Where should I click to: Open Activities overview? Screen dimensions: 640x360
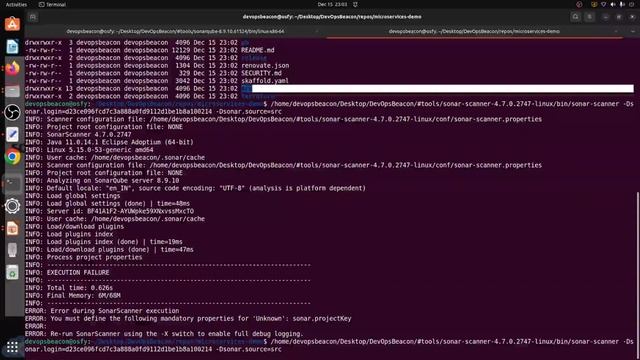[x=16, y=4]
